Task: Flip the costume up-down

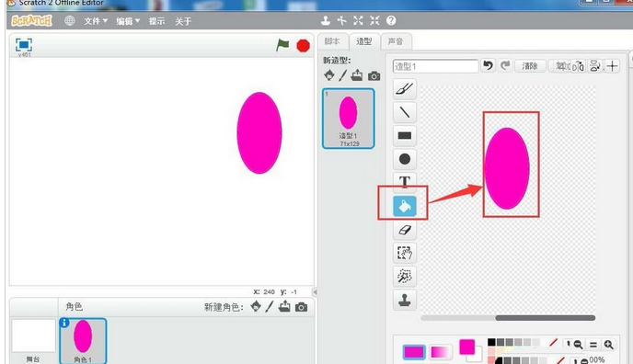Action: click(x=595, y=65)
